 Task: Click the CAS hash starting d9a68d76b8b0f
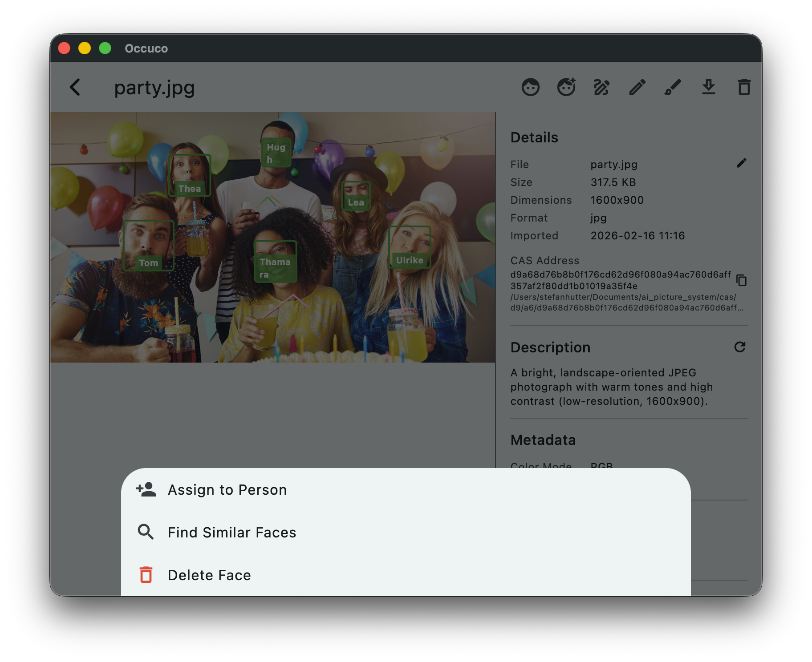pyautogui.click(x=621, y=280)
